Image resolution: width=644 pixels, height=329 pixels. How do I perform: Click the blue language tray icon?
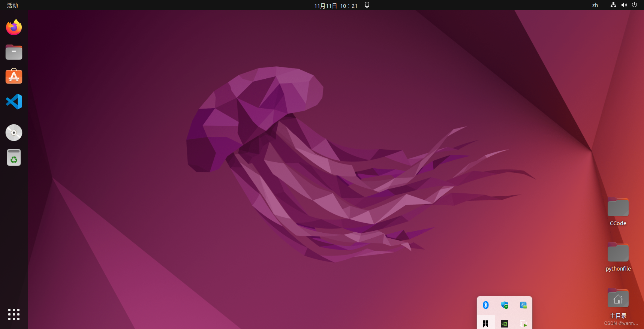coord(523,305)
